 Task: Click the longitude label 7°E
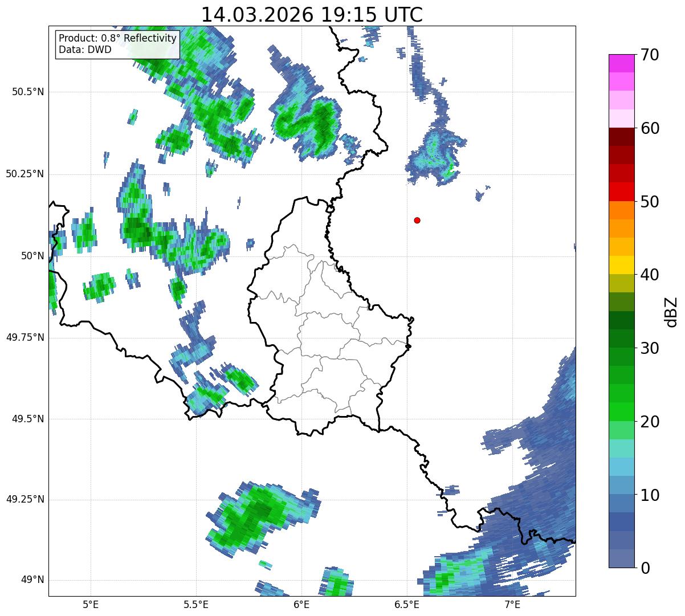(512, 604)
